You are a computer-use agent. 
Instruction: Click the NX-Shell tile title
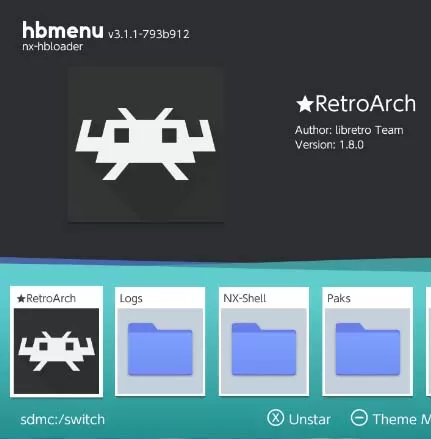[245, 298]
